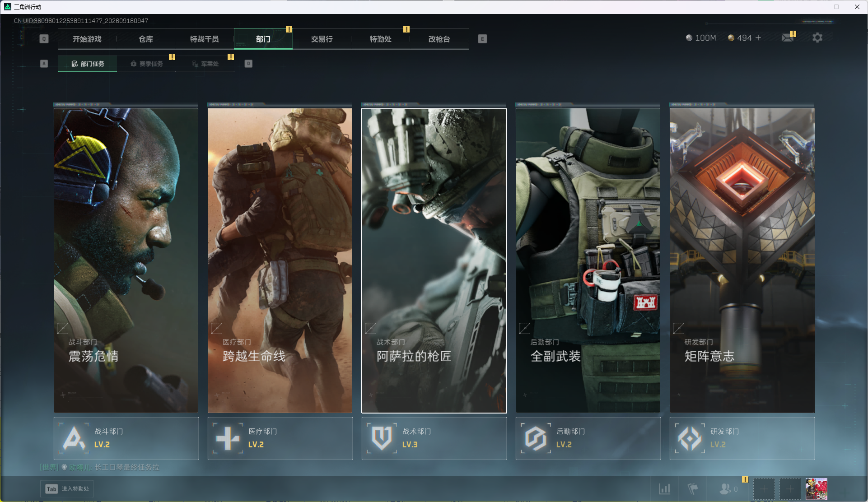This screenshot has width=868, height=502.
Task: Click the D key sub-tab icon
Action: 248,64
